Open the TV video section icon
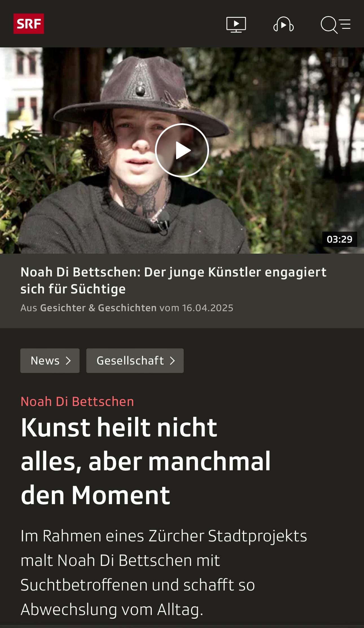364x628 pixels. click(x=236, y=25)
